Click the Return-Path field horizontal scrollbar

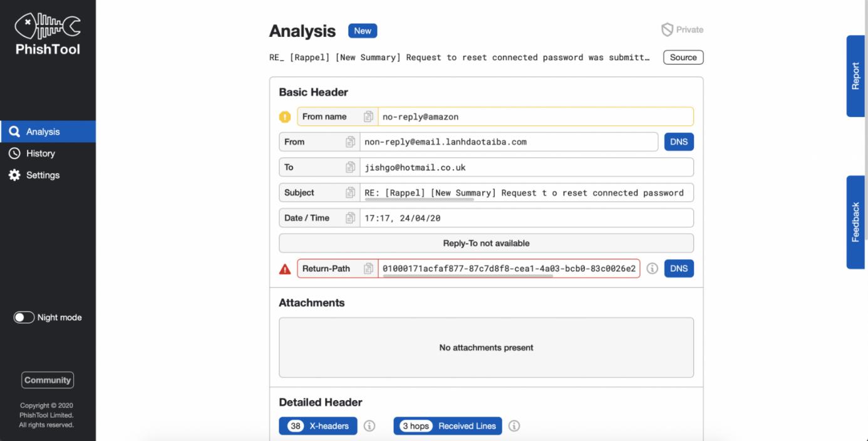tap(468, 275)
